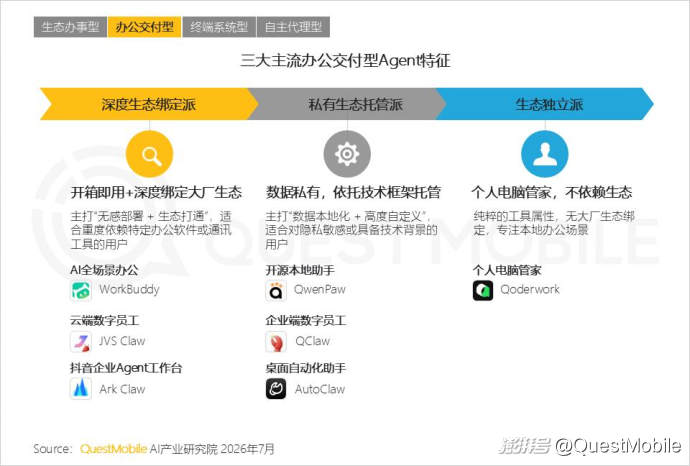Click the title 三大主流办公交付型Agent特征

coord(345,60)
